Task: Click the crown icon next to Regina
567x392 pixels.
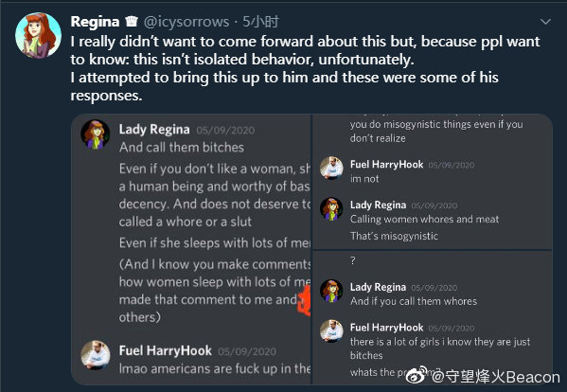Action: [132, 22]
